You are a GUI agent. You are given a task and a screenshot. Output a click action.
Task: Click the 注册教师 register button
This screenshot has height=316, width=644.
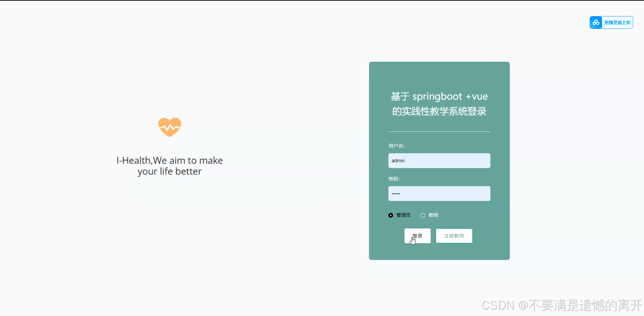coord(454,236)
